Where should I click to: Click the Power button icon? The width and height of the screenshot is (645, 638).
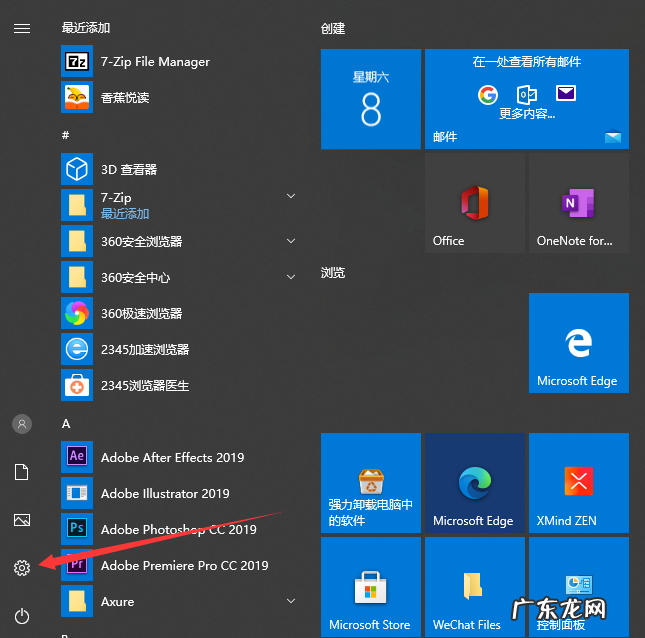(x=22, y=616)
